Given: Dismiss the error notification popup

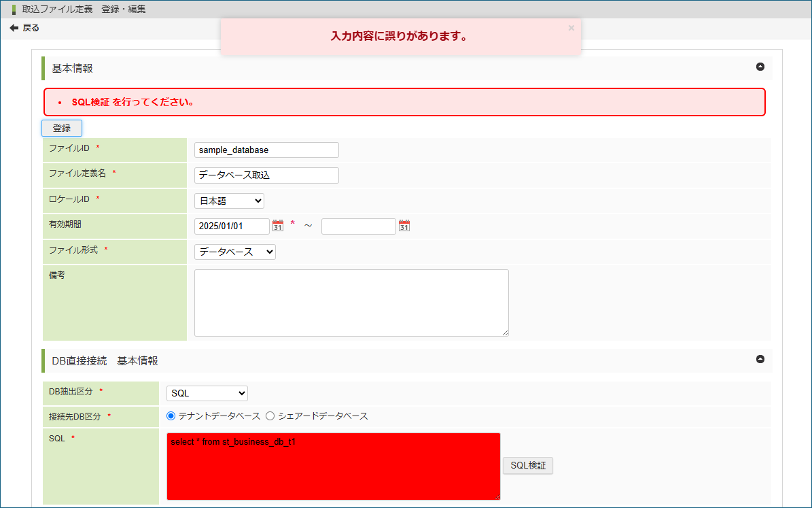Looking at the screenshot, I should (571, 28).
